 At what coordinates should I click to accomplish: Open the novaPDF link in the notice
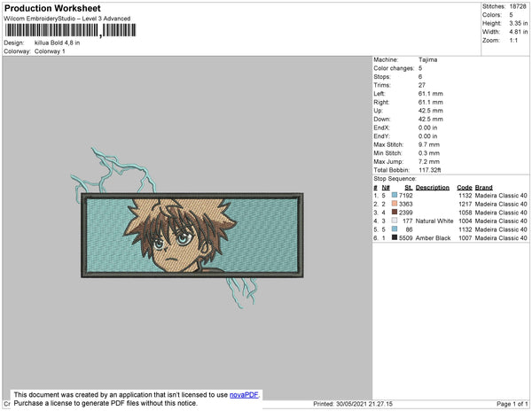coord(244,395)
